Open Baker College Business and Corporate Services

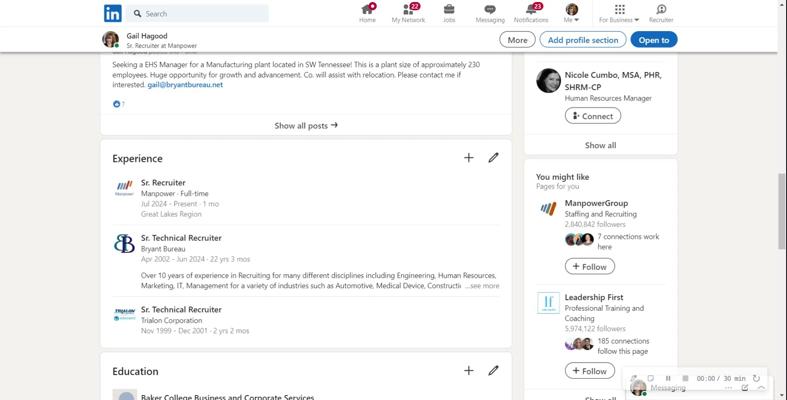pos(227,397)
